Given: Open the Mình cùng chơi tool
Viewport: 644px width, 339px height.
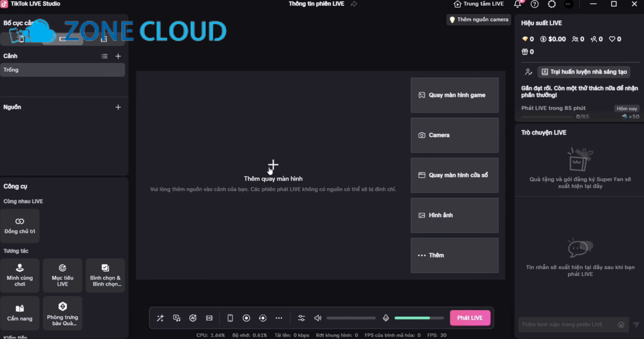Looking at the screenshot, I should (20, 275).
